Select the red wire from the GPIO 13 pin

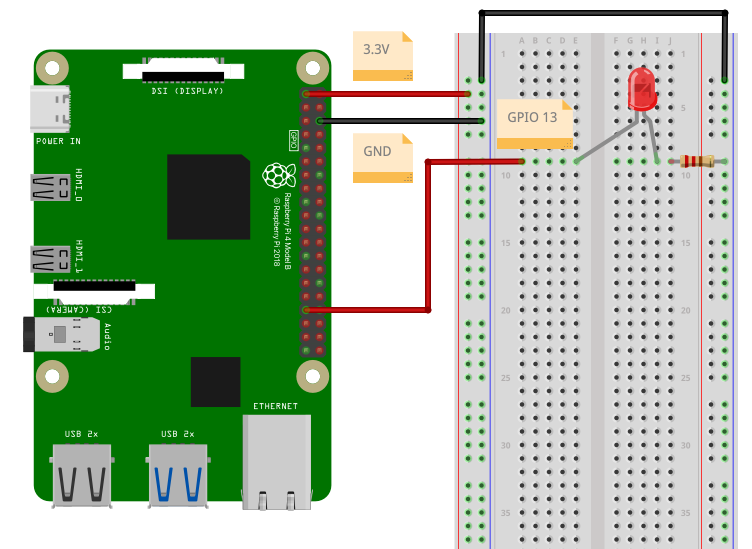point(428,235)
